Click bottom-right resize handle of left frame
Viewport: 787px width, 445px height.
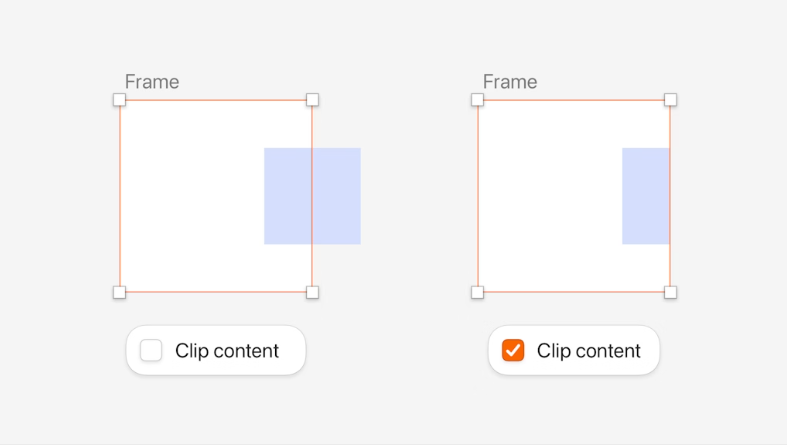[312, 292]
